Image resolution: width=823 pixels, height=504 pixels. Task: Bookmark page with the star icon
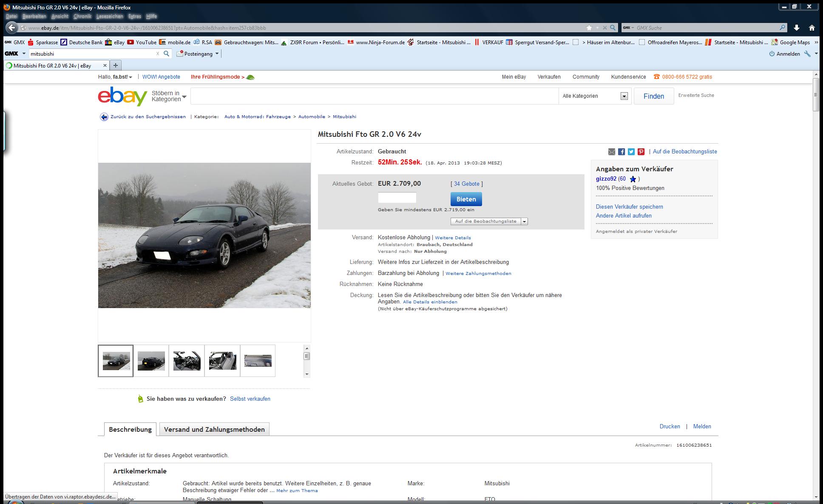(589, 28)
